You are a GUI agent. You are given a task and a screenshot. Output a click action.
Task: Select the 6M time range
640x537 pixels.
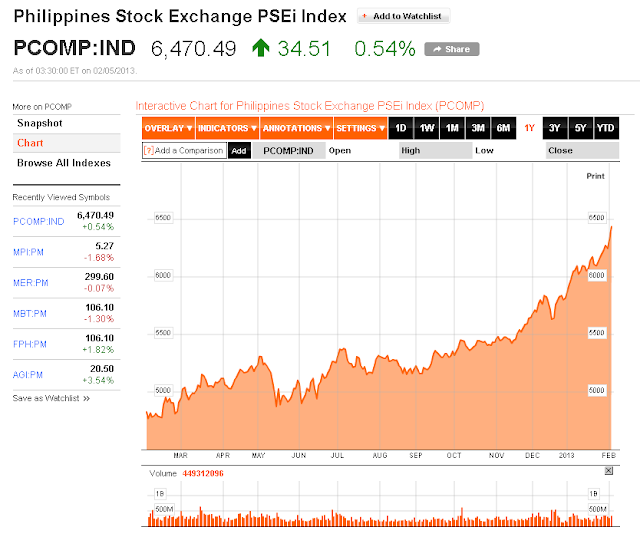point(503,128)
